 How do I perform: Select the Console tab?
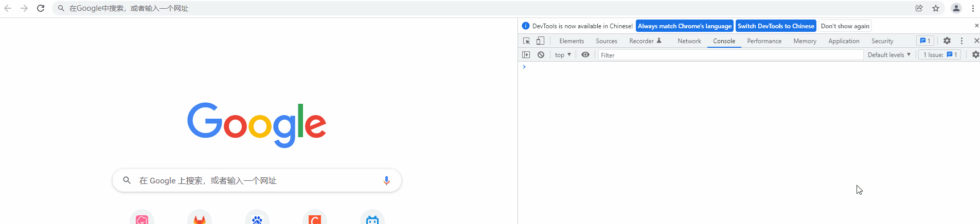tap(724, 41)
